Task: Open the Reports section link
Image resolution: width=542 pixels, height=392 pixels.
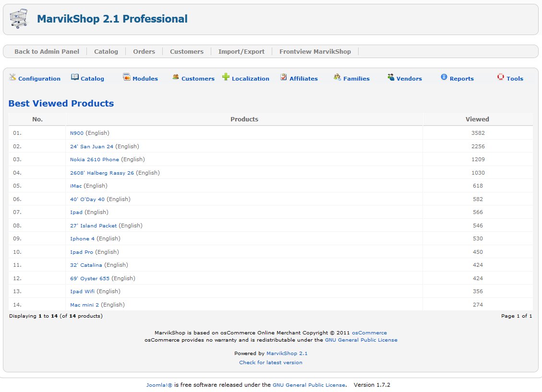Action: 462,79
